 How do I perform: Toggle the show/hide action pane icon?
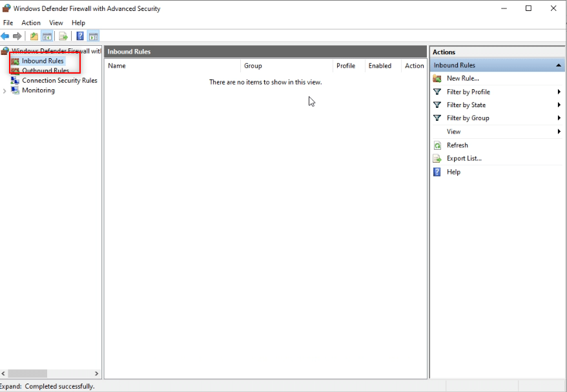pyautogui.click(x=93, y=36)
